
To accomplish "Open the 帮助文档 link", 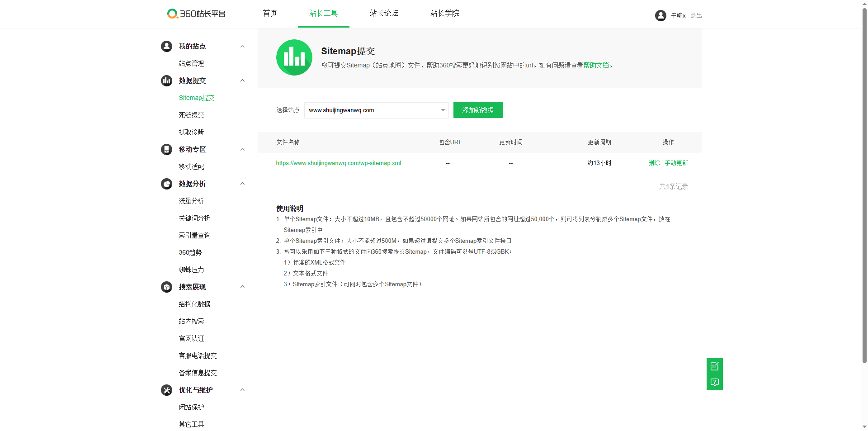I will pyautogui.click(x=596, y=65).
